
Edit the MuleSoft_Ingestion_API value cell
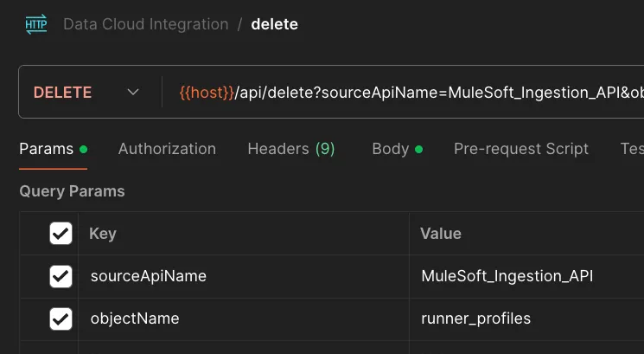click(x=526, y=276)
